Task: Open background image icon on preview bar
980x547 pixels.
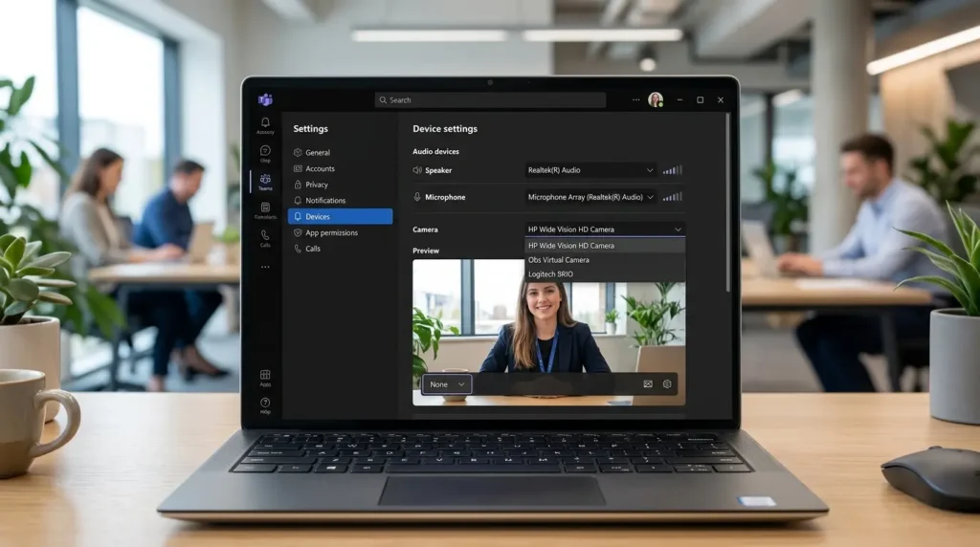Action: pos(648,384)
